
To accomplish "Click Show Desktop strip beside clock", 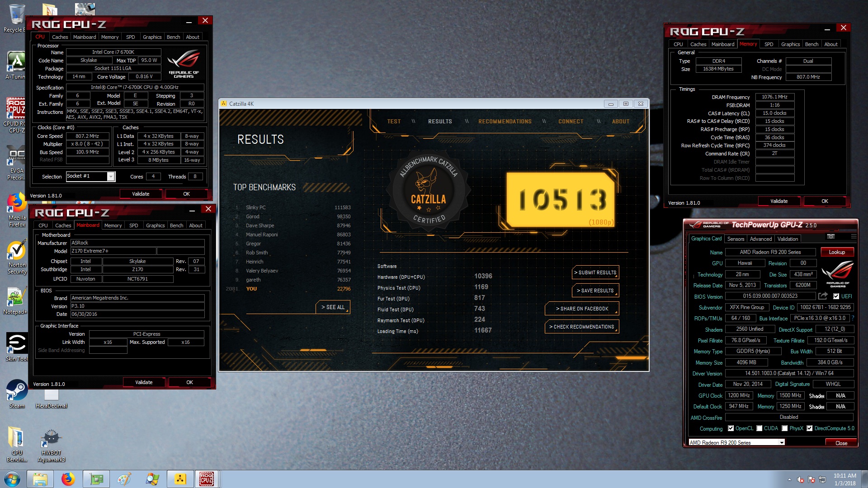I will click(x=864, y=479).
